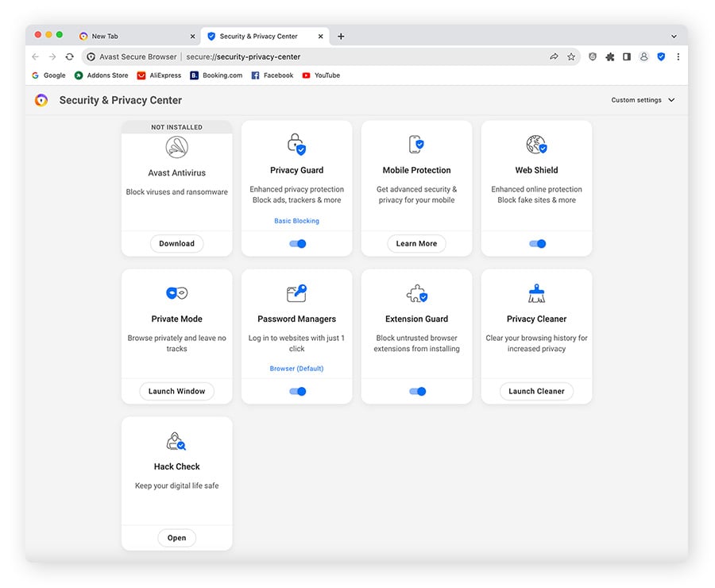Click the Avast Secure Browser logo in header

pyautogui.click(x=41, y=100)
